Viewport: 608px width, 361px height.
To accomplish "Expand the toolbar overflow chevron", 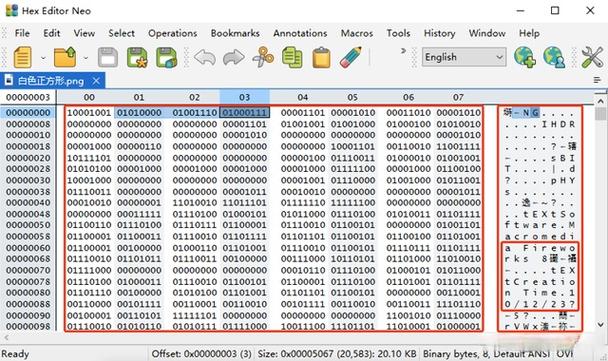I will click(403, 50).
